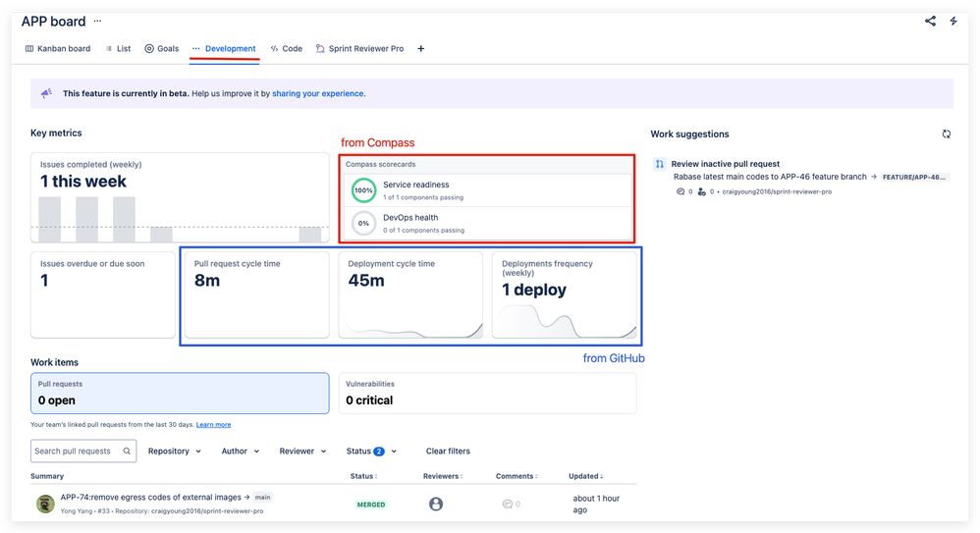The width and height of the screenshot is (980, 533).
Task: Sort by the Updated column header
Action: click(x=585, y=476)
